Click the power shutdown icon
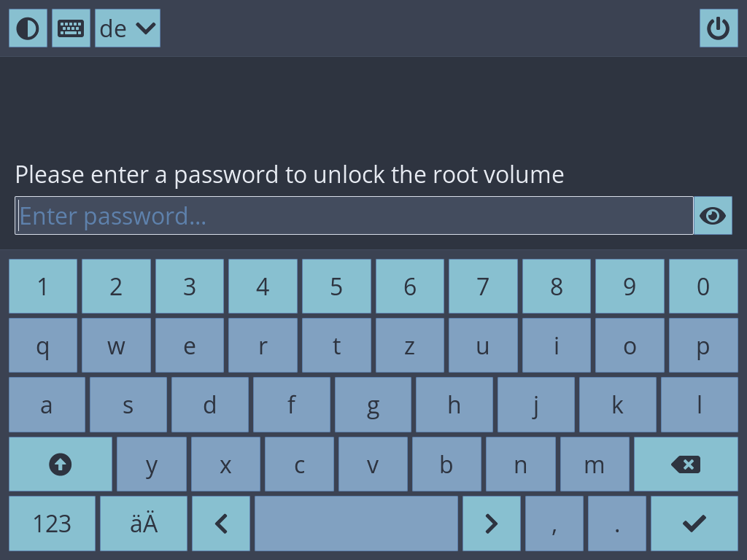Image resolution: width=747 pixels, height=560 pixels. (719, 28)
